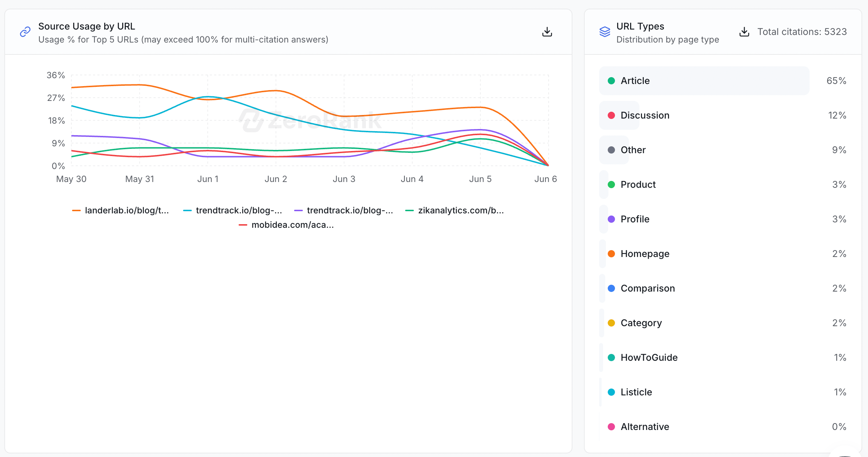The height and width of the screenshot is (457, 868).
Task: Select the Product page type label
Action: tap(638, 185)
